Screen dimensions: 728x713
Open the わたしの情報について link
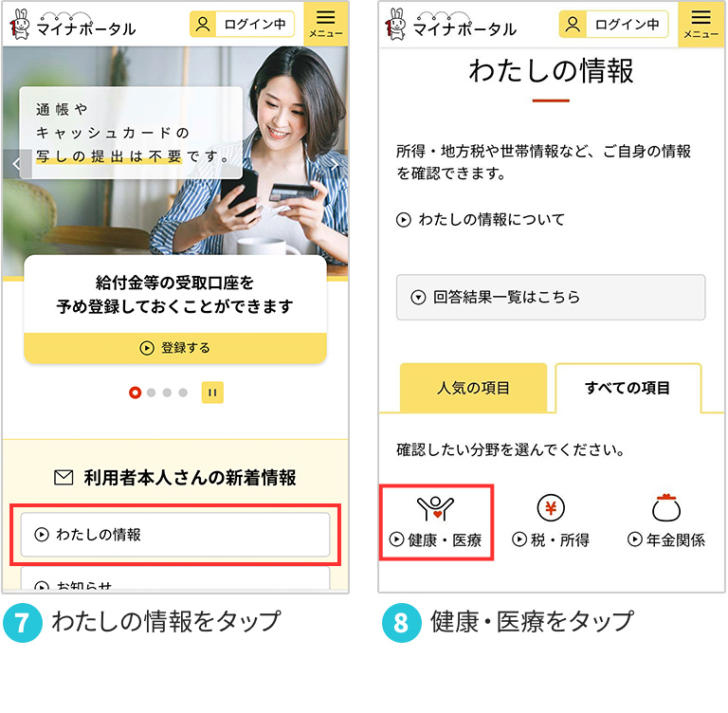click(x=481, y=219)
